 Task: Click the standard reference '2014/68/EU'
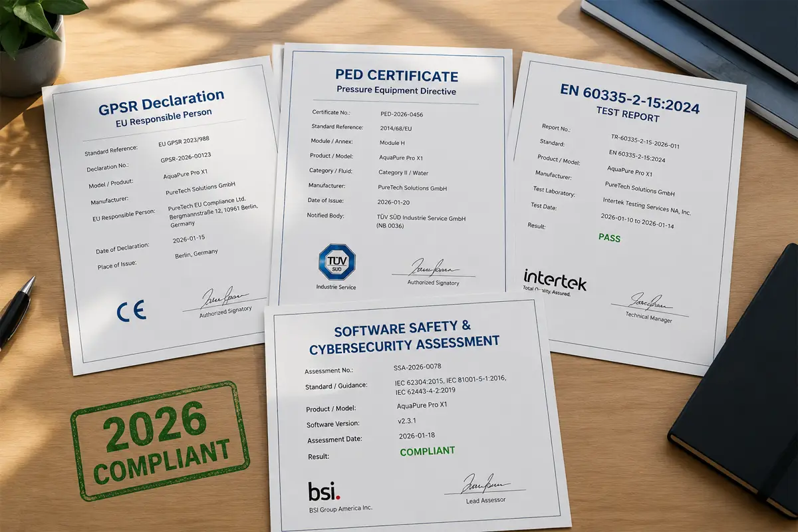point(397,128)
